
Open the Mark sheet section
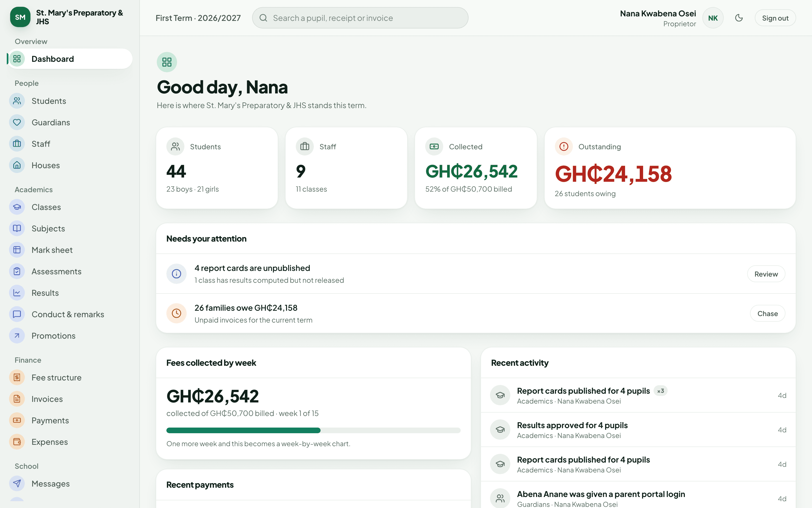tap(70, 250)
